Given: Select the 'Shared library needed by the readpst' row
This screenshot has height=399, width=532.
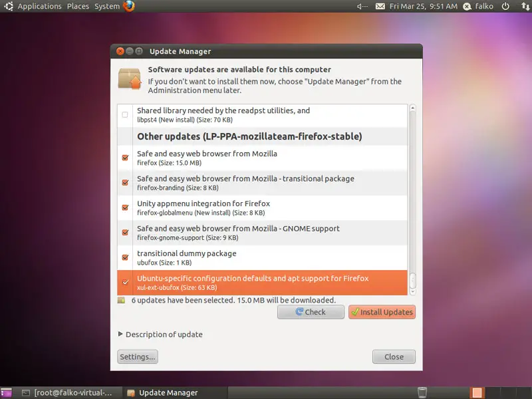Looking at the screenshot, I should pyautogui.click(x=262, y=114).
